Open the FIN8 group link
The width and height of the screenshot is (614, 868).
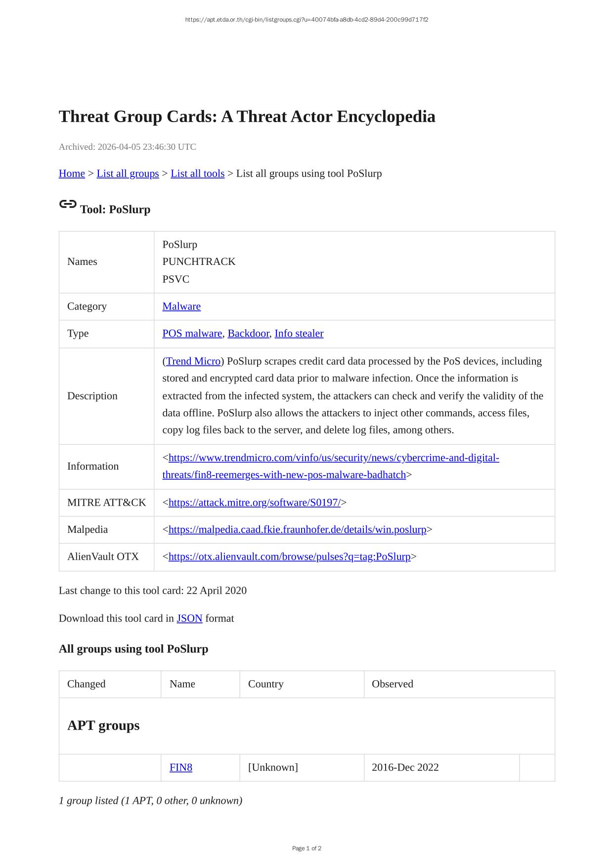coord(181,768)
